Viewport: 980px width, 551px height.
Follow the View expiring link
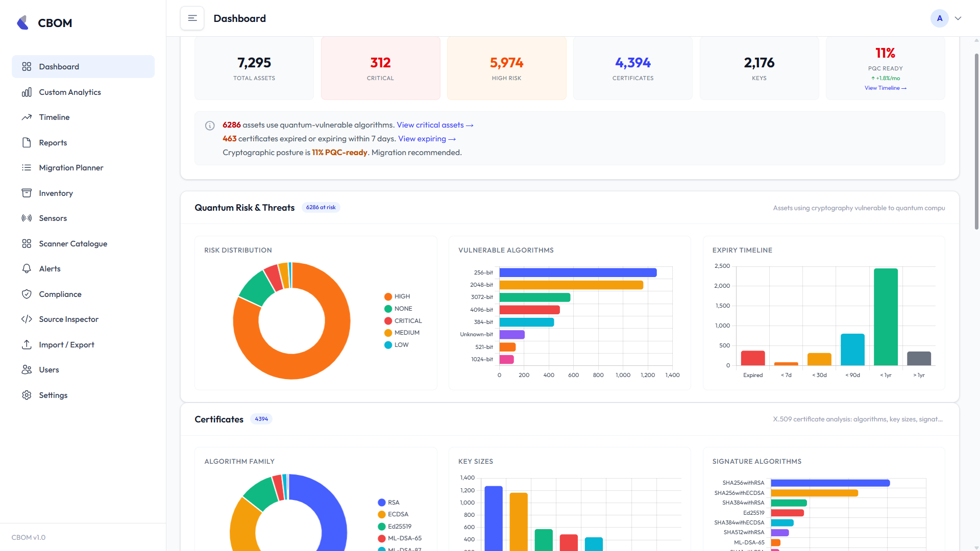[x=427, y=139]
